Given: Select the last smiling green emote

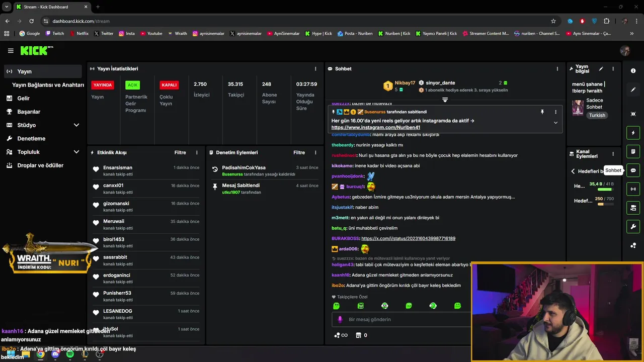Looking at the screenshot, I should click(x=457, y=306).
